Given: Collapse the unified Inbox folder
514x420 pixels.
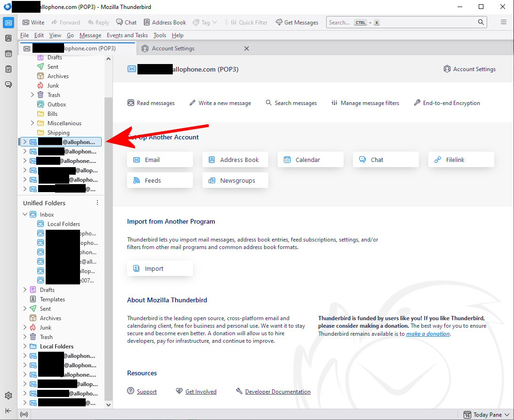Looking at the screenshot, I should (24, 214).
